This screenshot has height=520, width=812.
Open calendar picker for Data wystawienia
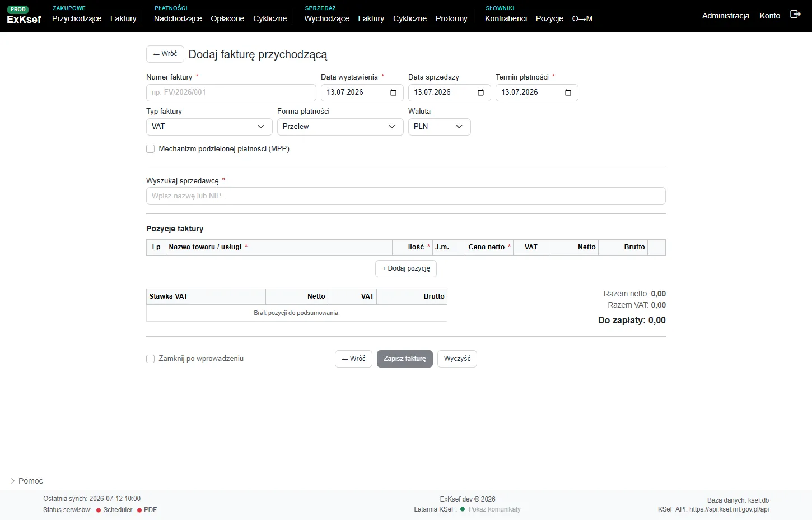click(x=393, y=92)
